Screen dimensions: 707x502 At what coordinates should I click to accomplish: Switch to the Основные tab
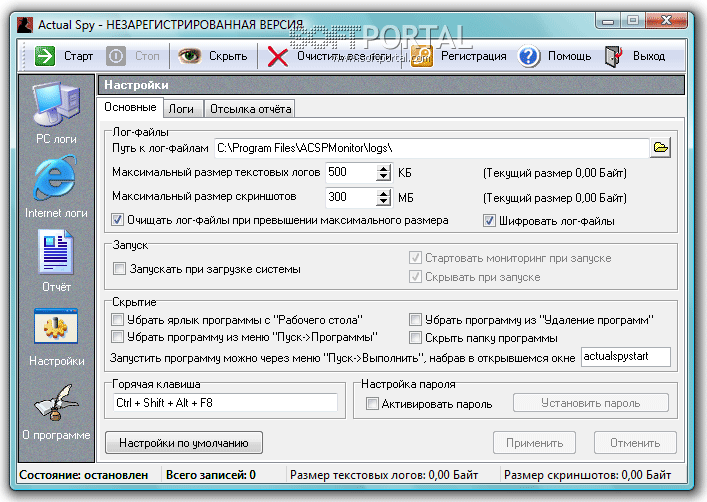click(x=130, y=107)
